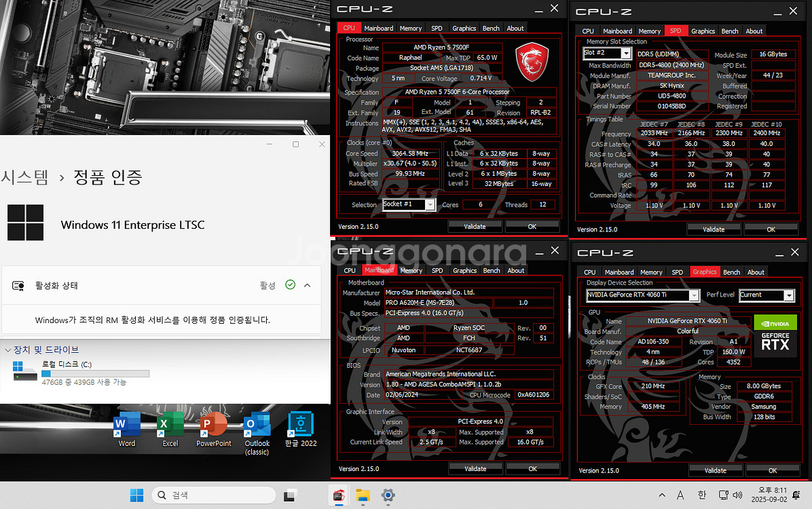Open Memory tab in Graphics window
Screen dimensions: 812x509
tap(651, 272)
